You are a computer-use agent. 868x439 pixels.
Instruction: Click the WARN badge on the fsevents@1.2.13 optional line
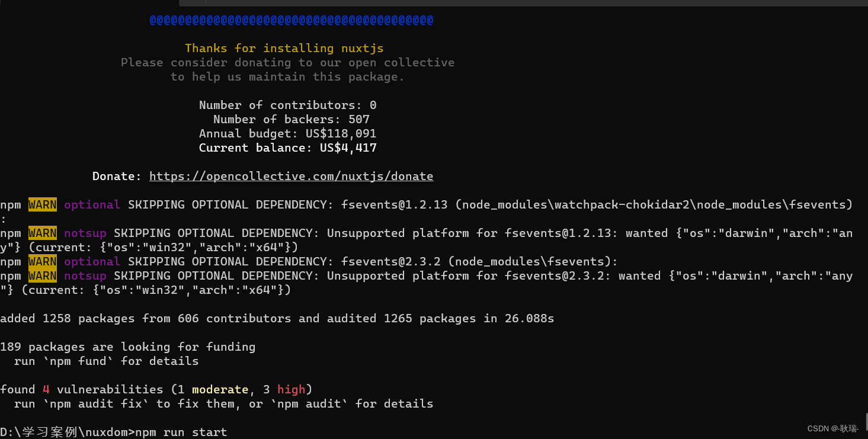pos(43,205)
